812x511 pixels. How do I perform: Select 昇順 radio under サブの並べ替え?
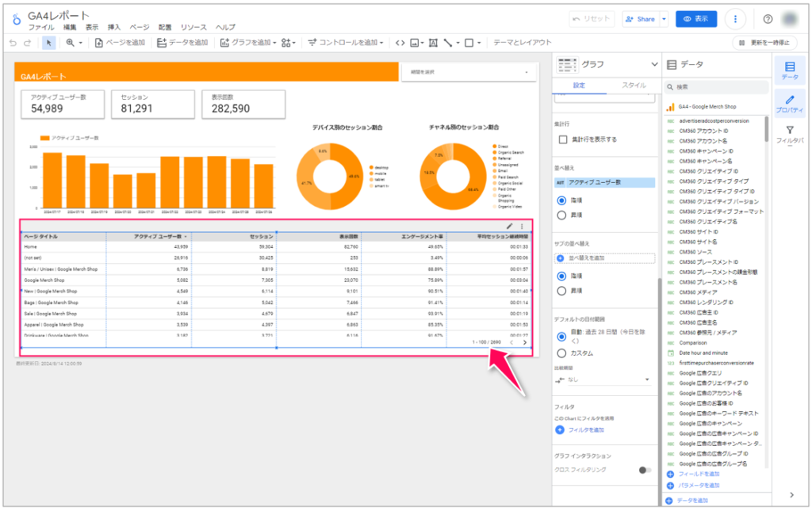click(x=561, y=292)
